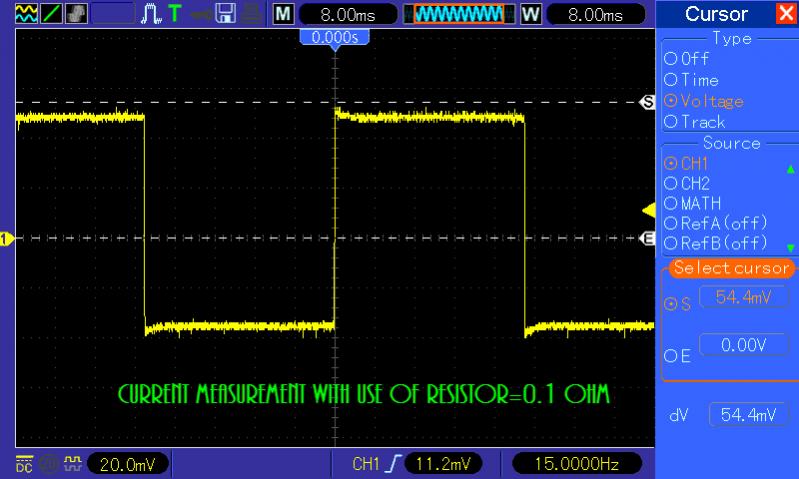Click the S cursor 54.4mV value field
This screenshot has width=799, height=479.
[743, 297]
